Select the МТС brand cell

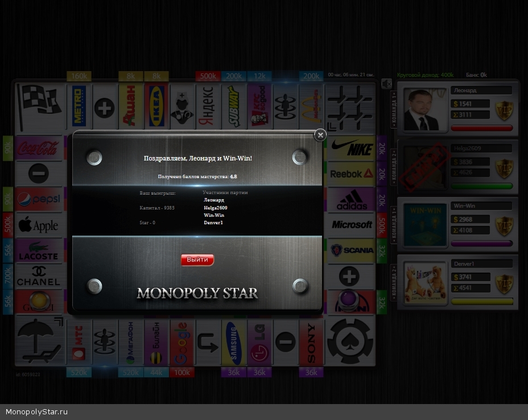79,343
